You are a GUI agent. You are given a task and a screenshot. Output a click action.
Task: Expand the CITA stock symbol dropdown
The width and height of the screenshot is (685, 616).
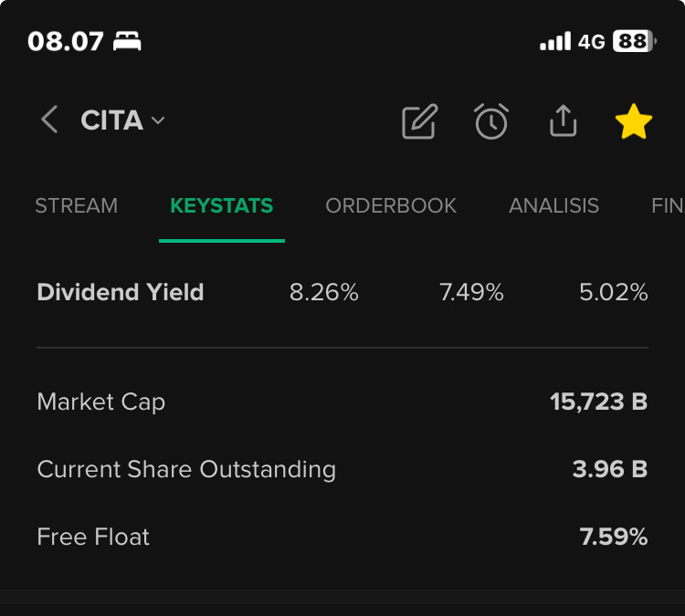122,120
